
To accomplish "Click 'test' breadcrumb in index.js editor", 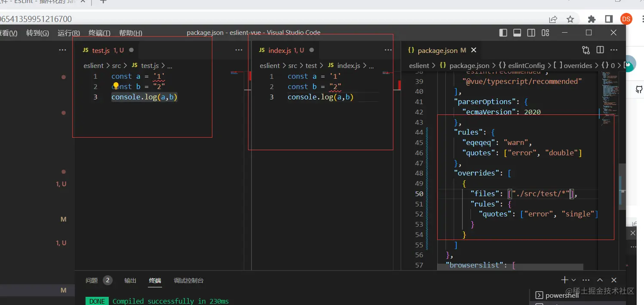I will 311,66.
